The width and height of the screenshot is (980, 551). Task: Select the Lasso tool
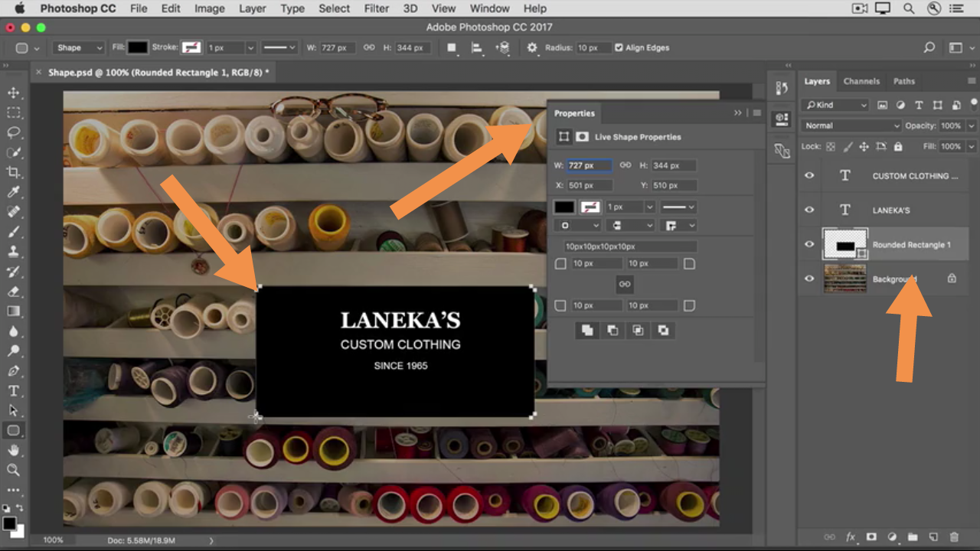[x=13, y=132]
